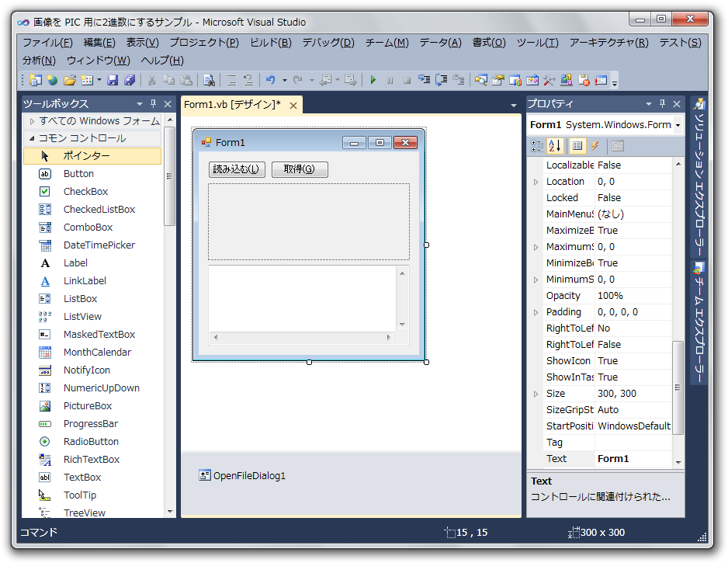Open the ヘルプ(H) menu

pos(162,61)
